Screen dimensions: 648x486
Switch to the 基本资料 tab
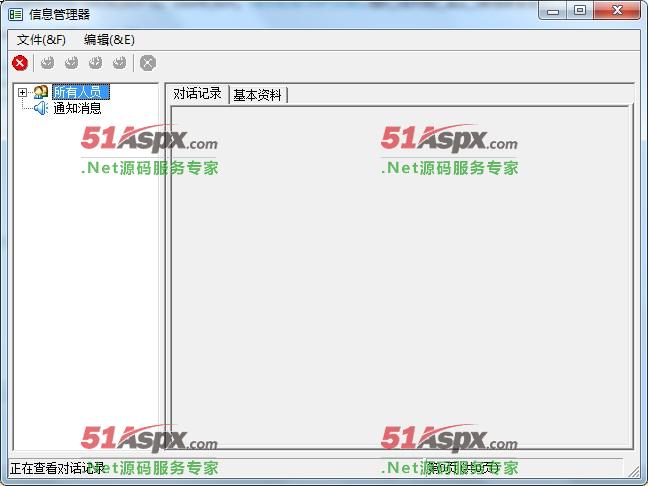click(x=257, y=95)
